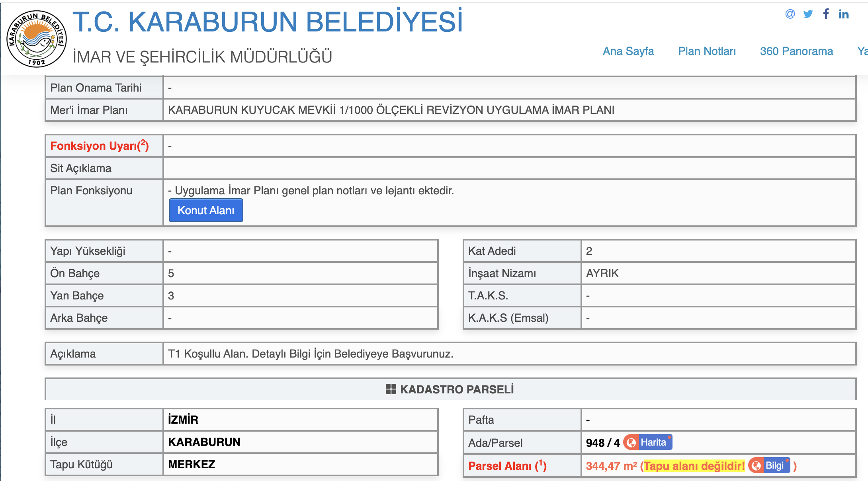
Task: Go to Ana Sayfa menu item
Action: pos(628,51)
